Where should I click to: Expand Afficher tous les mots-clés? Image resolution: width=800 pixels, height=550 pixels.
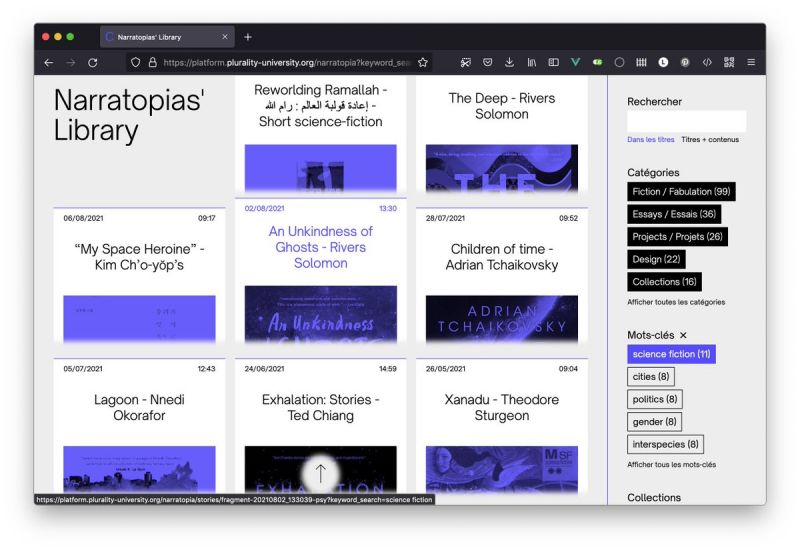point(671,465)
